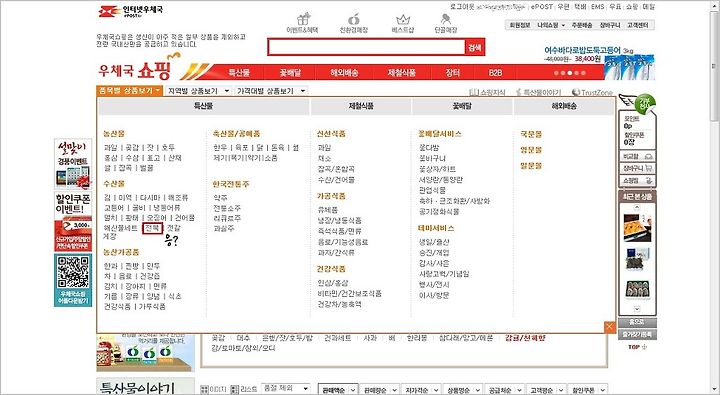
Task: Open the 전복 category link
Action: pos(152,228)
